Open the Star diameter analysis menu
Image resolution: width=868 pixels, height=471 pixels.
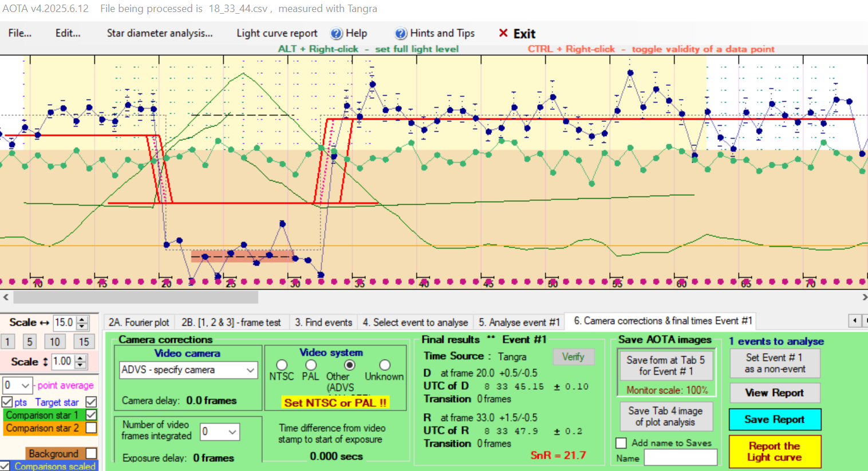159,33
